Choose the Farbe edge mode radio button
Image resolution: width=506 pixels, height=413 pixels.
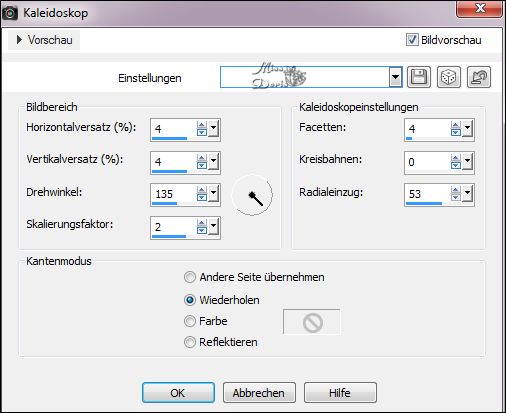[190, 321]
